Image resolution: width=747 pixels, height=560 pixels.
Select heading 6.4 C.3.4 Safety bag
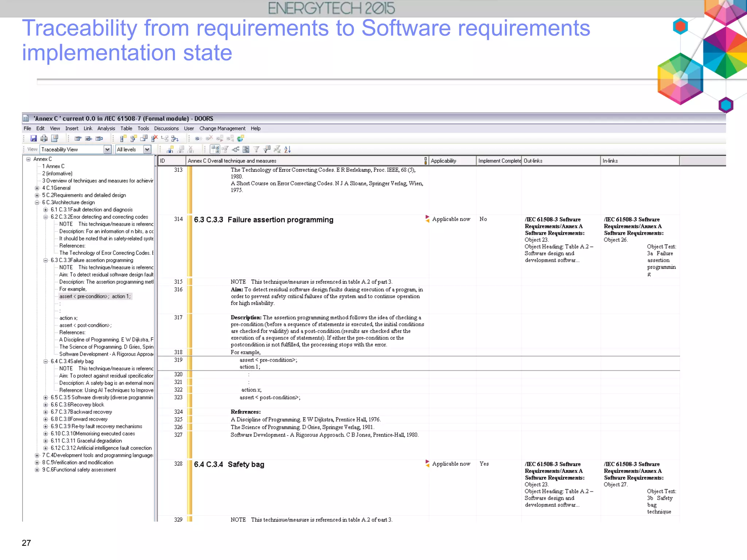pyautogui.click(x=229, y=464)
